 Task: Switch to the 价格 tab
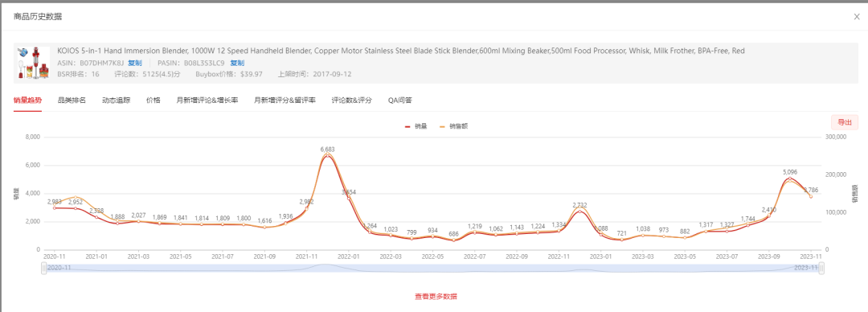pos(154,101)
